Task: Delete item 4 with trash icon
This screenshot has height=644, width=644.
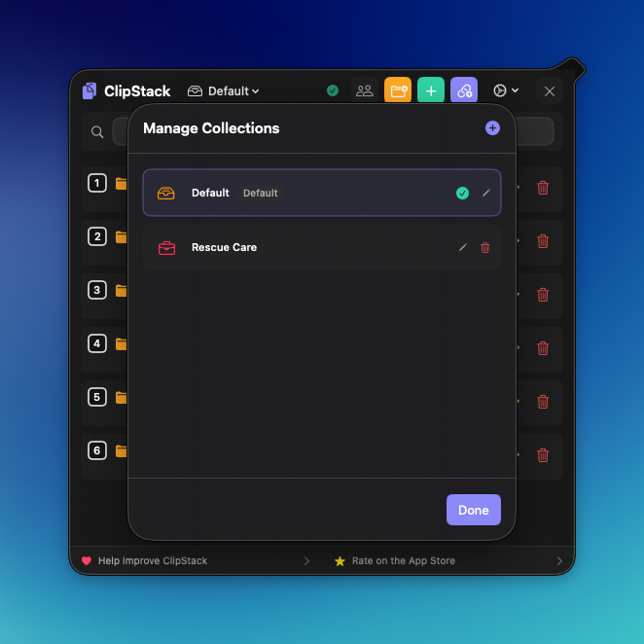Action: pos(543,348)
